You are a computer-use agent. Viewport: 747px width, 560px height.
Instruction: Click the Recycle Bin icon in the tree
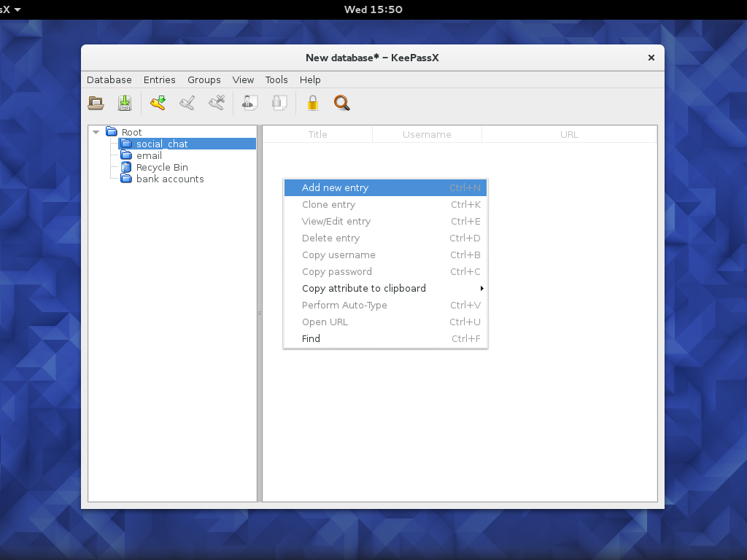(x=126, y=167)
